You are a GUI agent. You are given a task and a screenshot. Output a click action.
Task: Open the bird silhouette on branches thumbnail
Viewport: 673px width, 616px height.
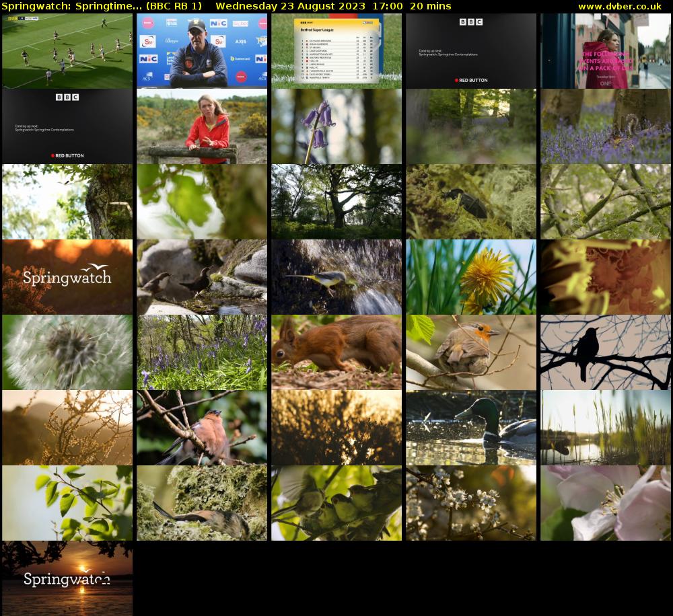point(606,352)
